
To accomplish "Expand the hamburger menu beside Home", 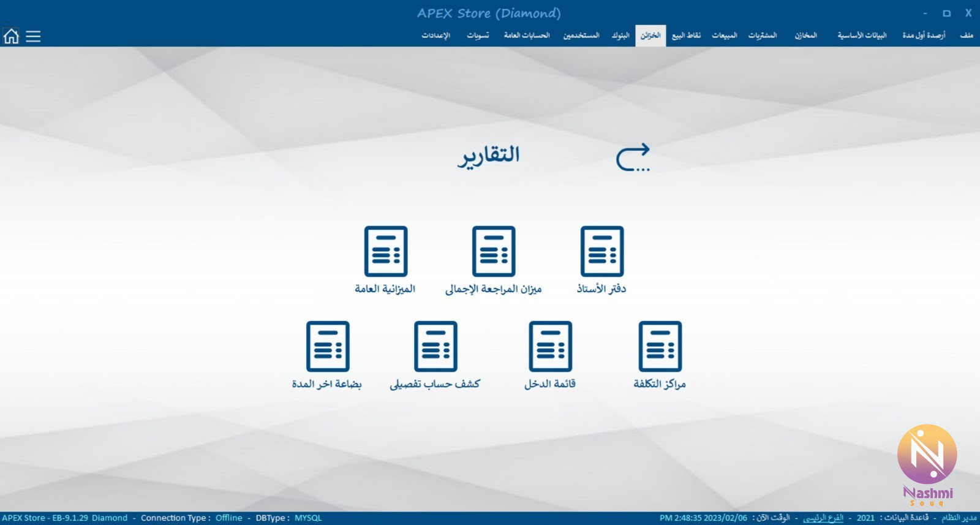I will click(33, 36).
